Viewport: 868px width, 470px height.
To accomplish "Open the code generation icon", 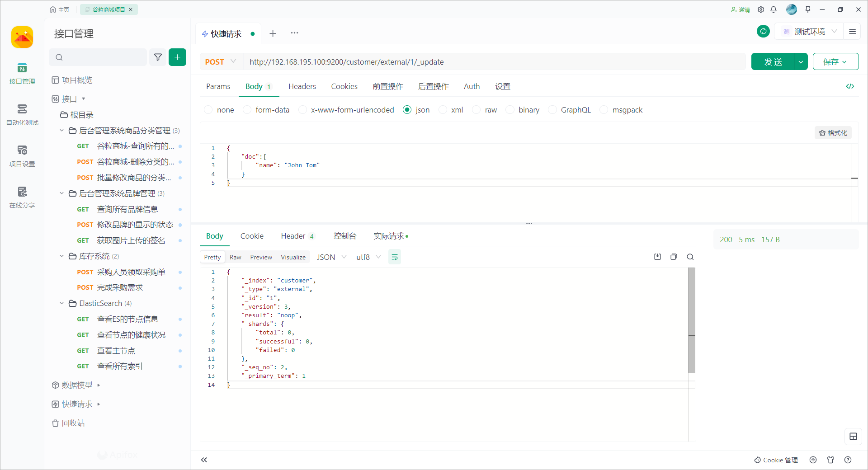I will point(850,86).
